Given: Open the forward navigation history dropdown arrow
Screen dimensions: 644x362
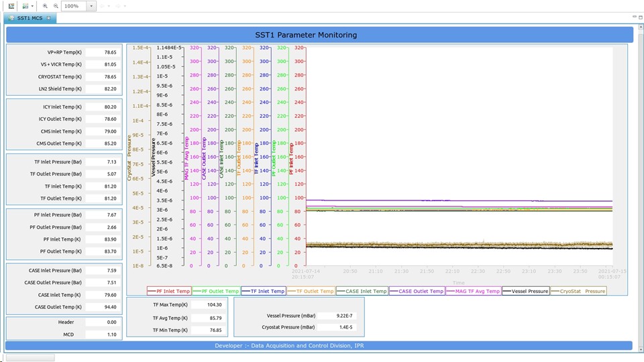Looking at the screenshot, I should [x=125, y=6].
